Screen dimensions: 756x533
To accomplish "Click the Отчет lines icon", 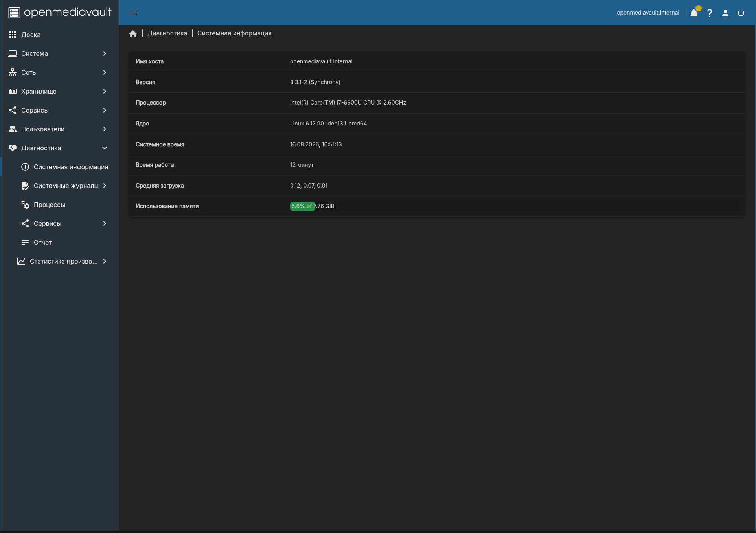I will [x=25, y=242].
